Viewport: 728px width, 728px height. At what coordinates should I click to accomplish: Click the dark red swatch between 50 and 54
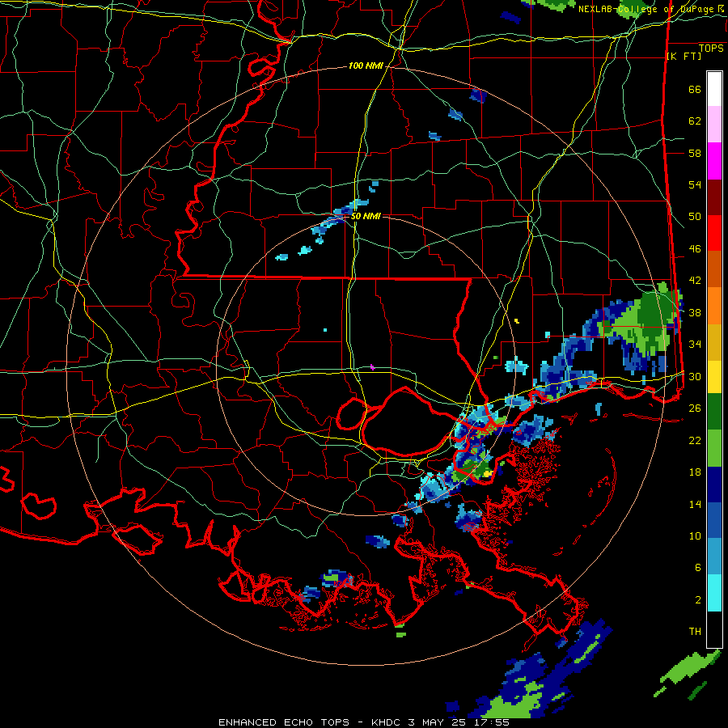point(714,197)
